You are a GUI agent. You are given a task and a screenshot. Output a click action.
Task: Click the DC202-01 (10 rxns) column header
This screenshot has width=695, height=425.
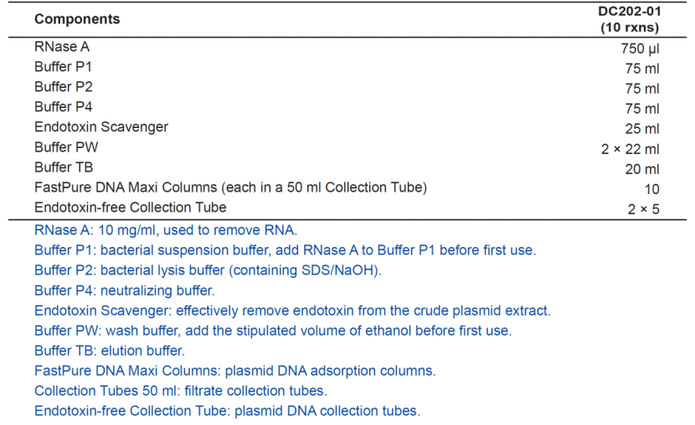tap(629, 19)
